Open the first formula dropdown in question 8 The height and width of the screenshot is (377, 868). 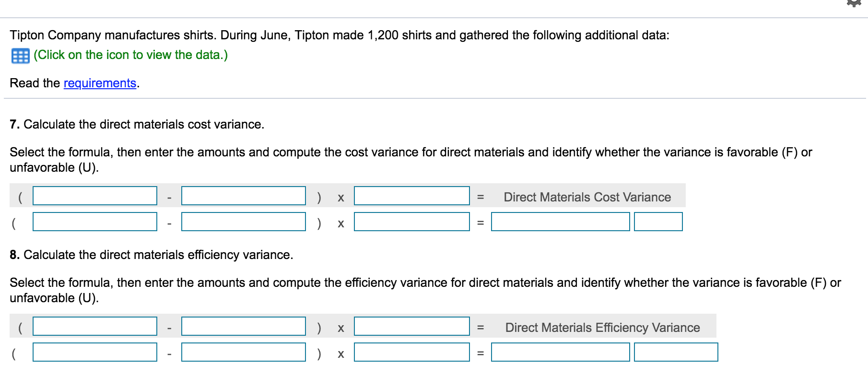pyautogui.click(x=94, y=327)
